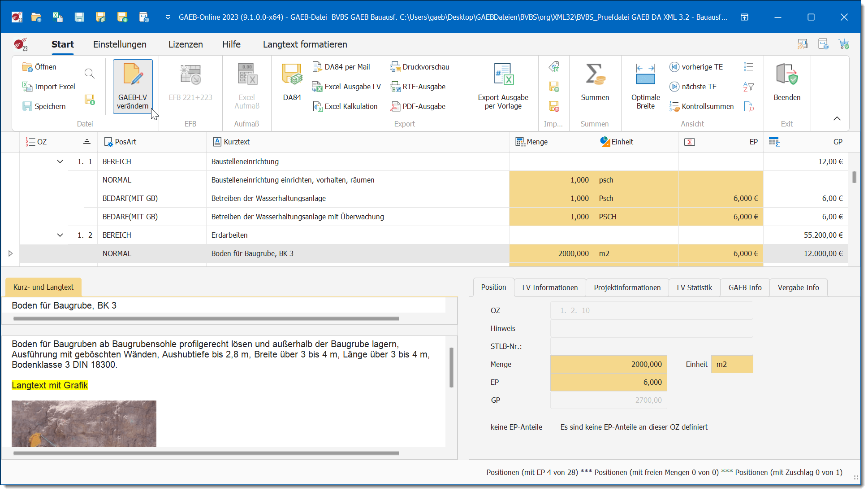Collapse the Baustelleneinrichtung section 1.1
The height and width of the screenshot is (492, 868).
[60, 161]
